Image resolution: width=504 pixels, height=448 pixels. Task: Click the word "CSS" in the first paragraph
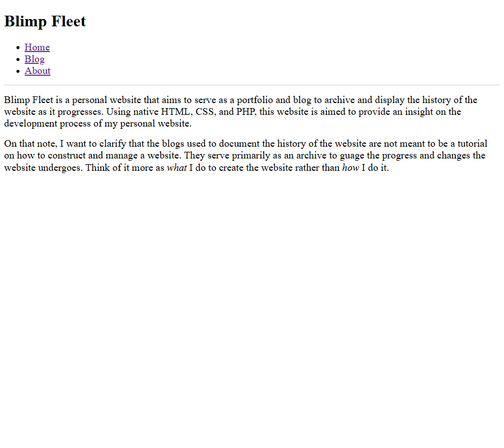coord(206,112)
